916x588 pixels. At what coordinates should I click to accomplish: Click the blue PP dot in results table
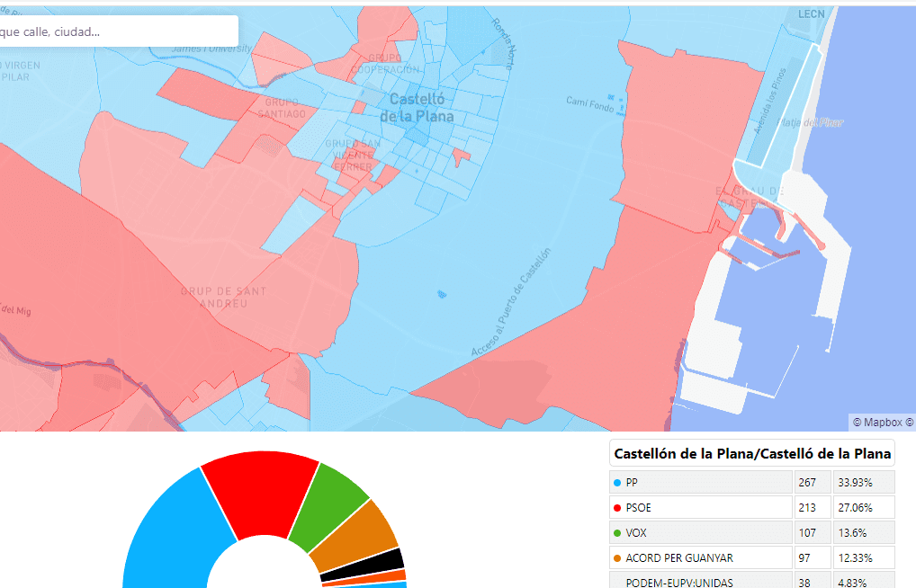click(x=616, y=483)
